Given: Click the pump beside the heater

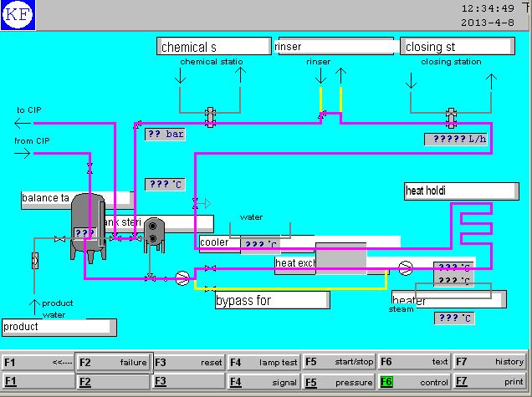Looking at the screenshot, I should [x=406, y=268].
